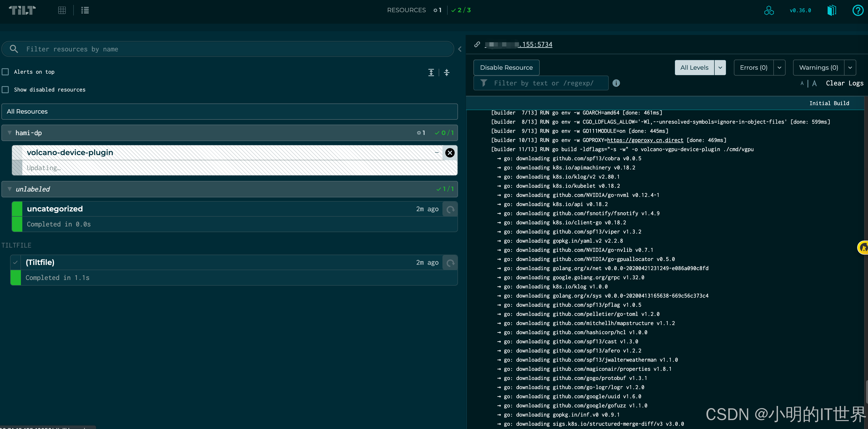Collapse the hami-dp resource group
The height and width of the screenshot is (429, 868).
coord(9,133)
